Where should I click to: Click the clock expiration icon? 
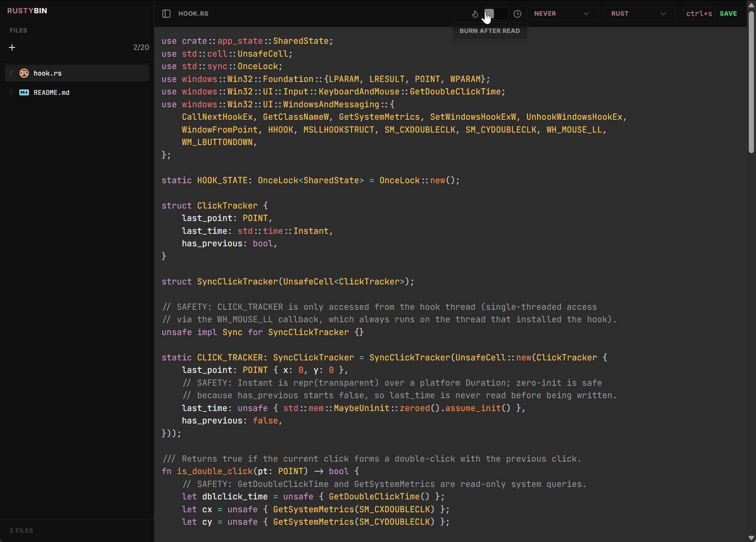point(517,14)
